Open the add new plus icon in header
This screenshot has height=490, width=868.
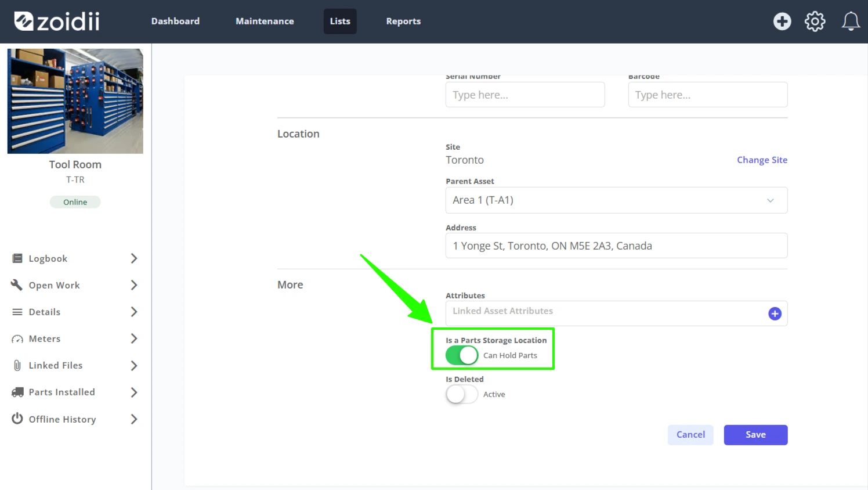click(x=782, y=21)
